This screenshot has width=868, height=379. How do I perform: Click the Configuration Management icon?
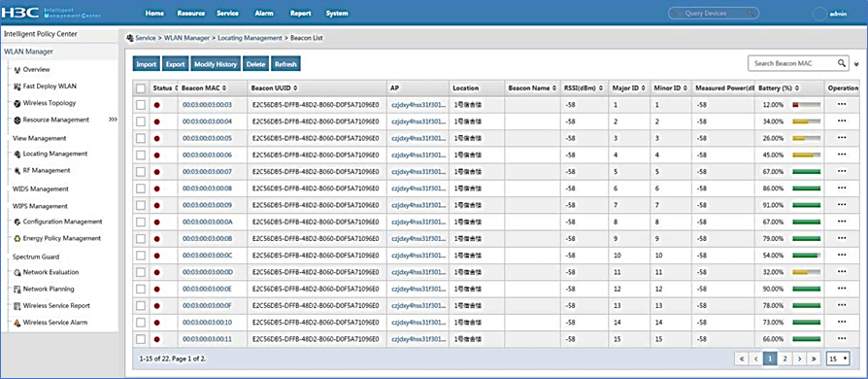point(17,222)
